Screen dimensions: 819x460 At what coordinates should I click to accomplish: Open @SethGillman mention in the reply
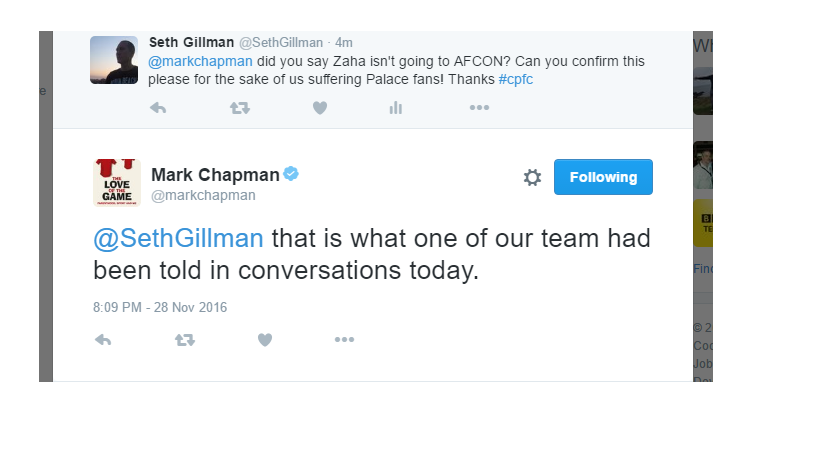tap(179, 240)
